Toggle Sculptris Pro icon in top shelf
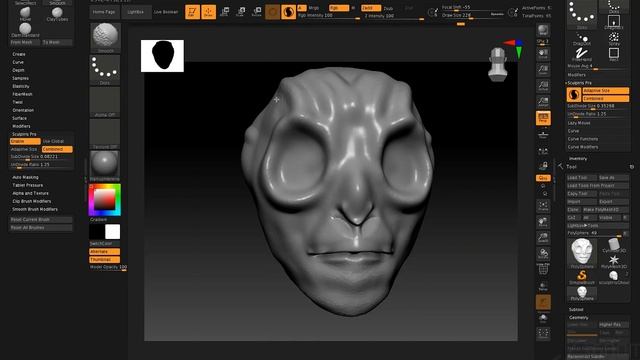This screenshot has height=360, width=640. [288, 12]
